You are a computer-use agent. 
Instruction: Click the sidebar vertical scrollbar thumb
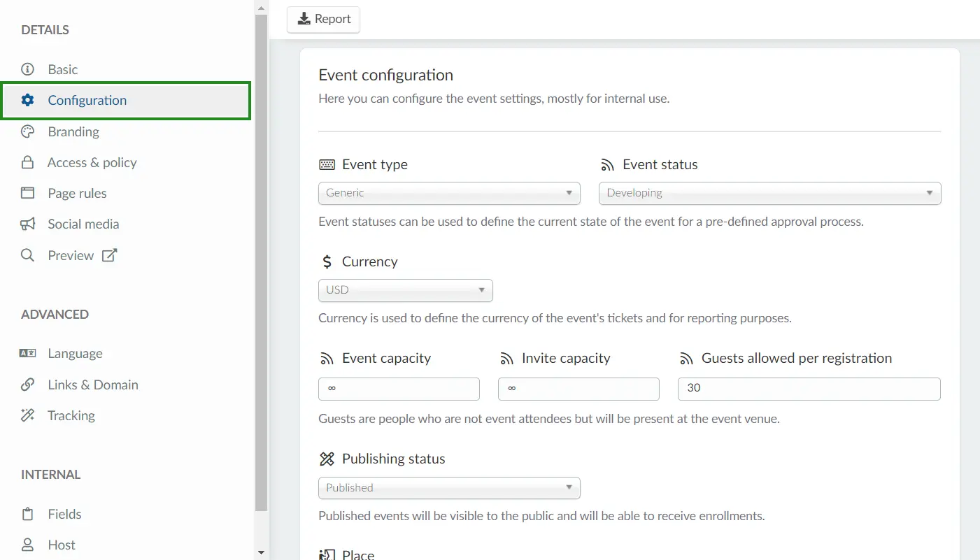(x=261, y=262)
